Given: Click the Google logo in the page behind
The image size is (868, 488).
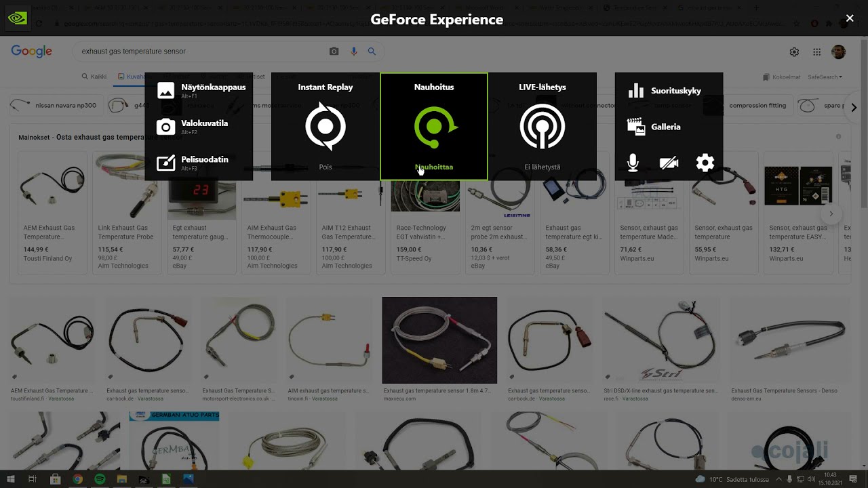Looking at the screenshot, I should (x=31, y=52).
